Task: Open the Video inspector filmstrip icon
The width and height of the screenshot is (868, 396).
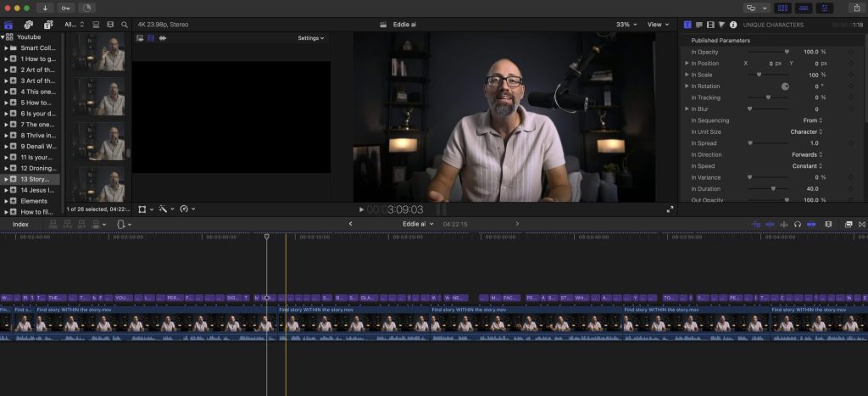Action: click(x=710, y=25)
